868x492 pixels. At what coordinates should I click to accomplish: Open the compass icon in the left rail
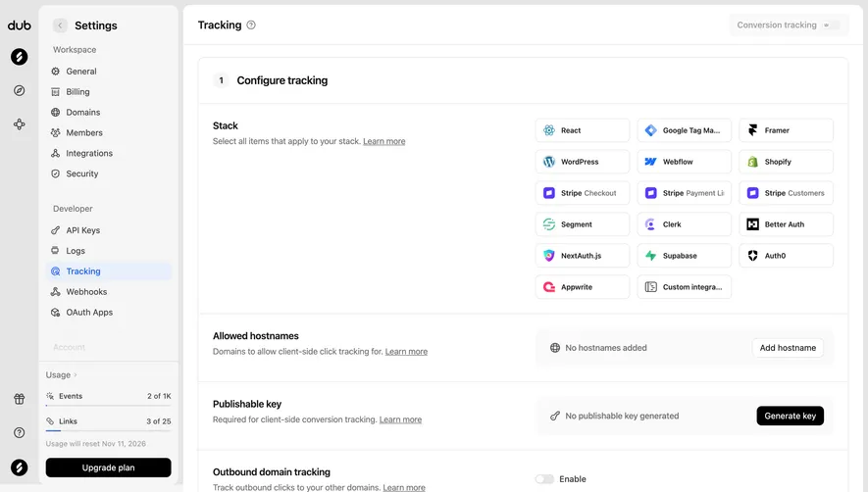tap(20, 91)
